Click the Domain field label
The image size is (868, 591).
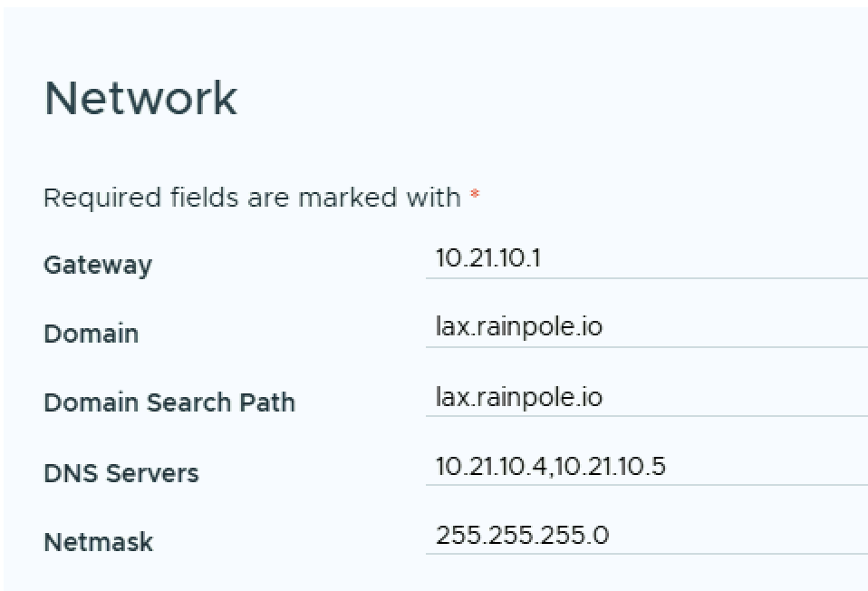91,334
